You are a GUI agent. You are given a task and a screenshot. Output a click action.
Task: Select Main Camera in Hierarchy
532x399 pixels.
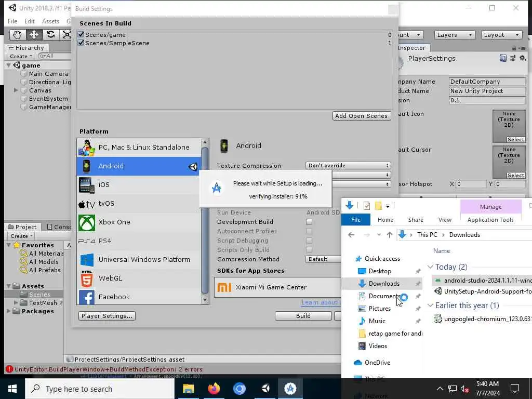48,74
